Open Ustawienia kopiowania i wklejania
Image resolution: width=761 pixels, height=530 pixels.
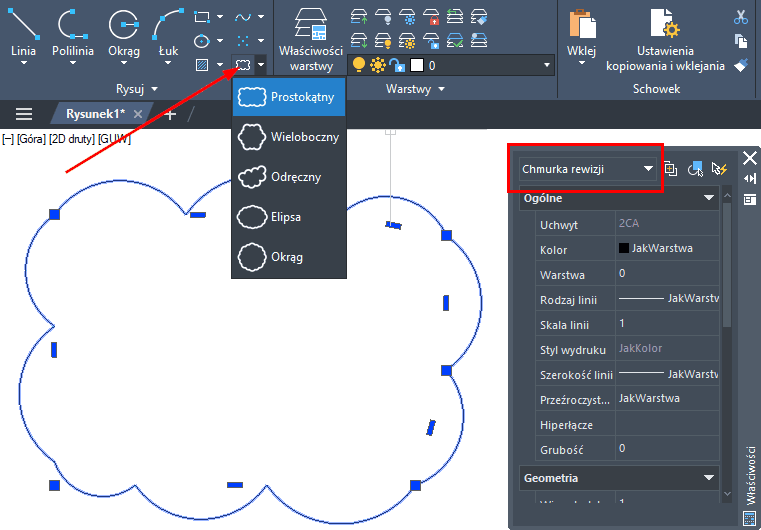(665, 40)
